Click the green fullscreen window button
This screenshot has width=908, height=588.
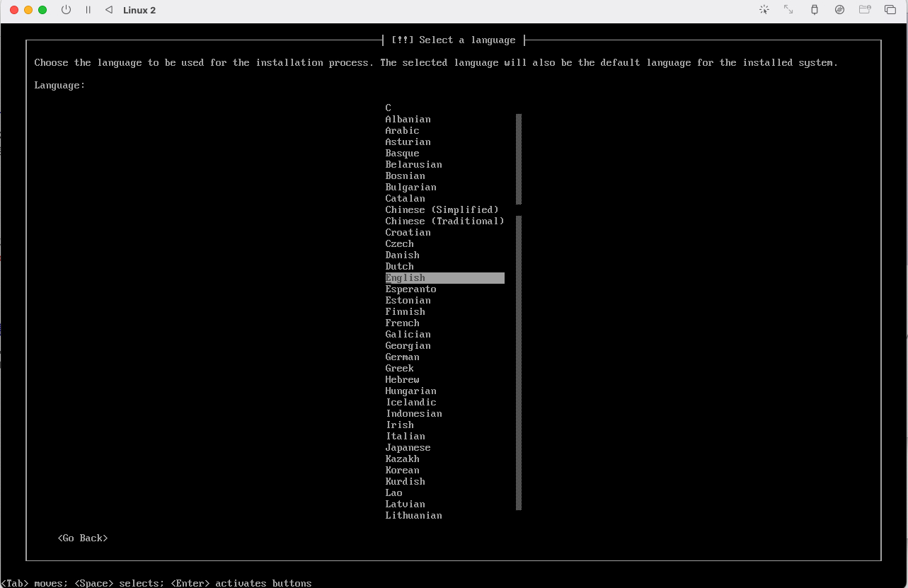42,10
